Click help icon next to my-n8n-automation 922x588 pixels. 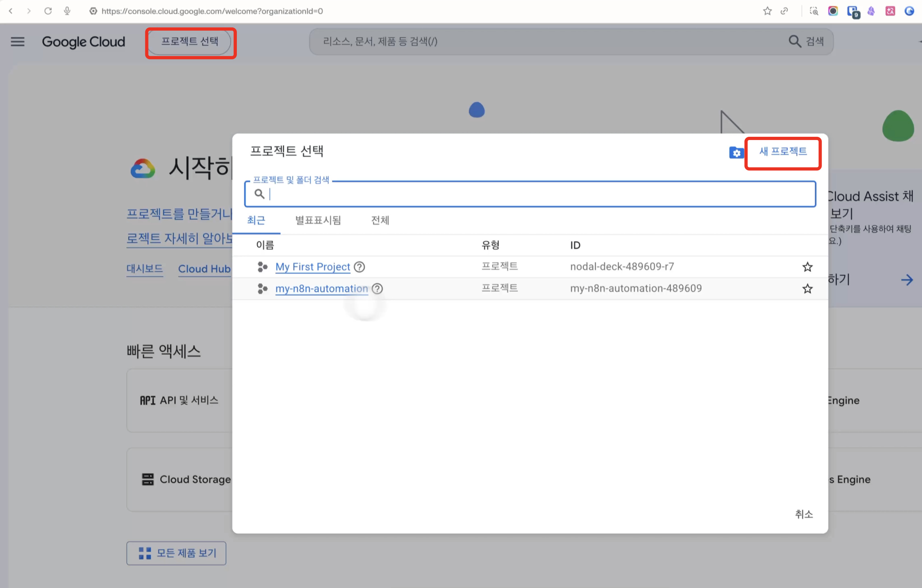(x=377, y=289)
